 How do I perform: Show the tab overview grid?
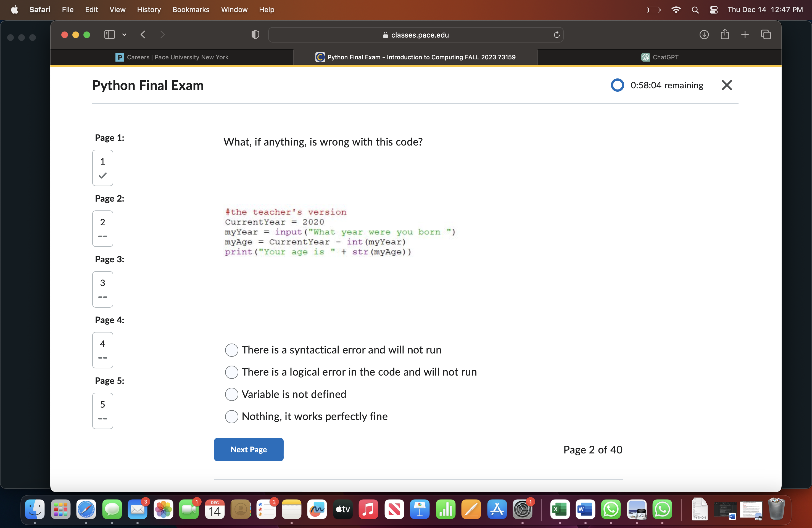click(x=766, y=35)
